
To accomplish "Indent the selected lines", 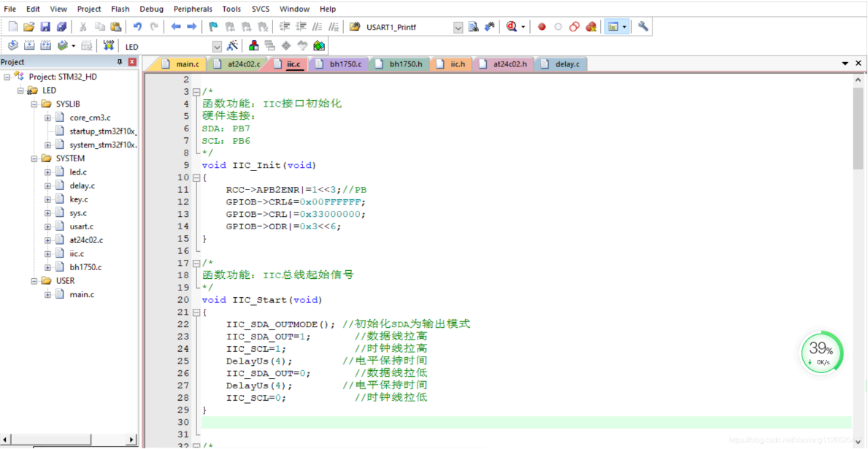I will pyautogui.click(x=285, y=26).
